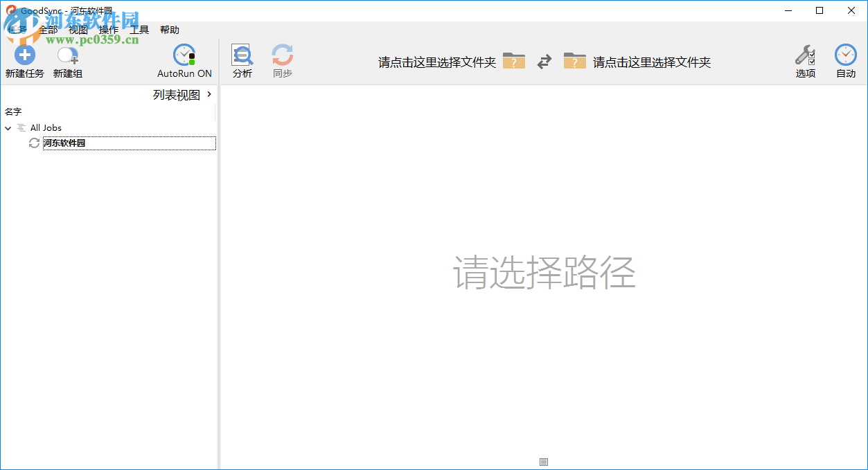Click the right folder question-mark icon
868x470 pixels.
coord(574,61)
